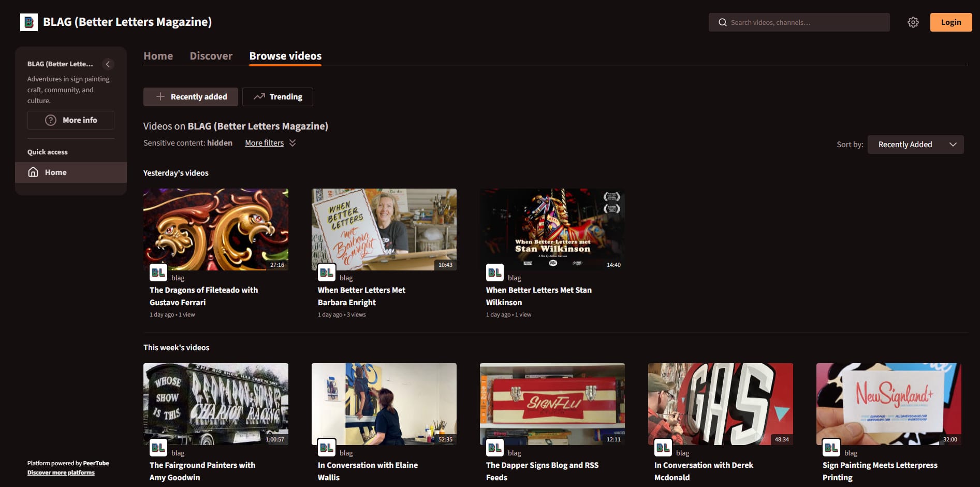Open Barbara Enright video thumbnail

pos(384,230)
